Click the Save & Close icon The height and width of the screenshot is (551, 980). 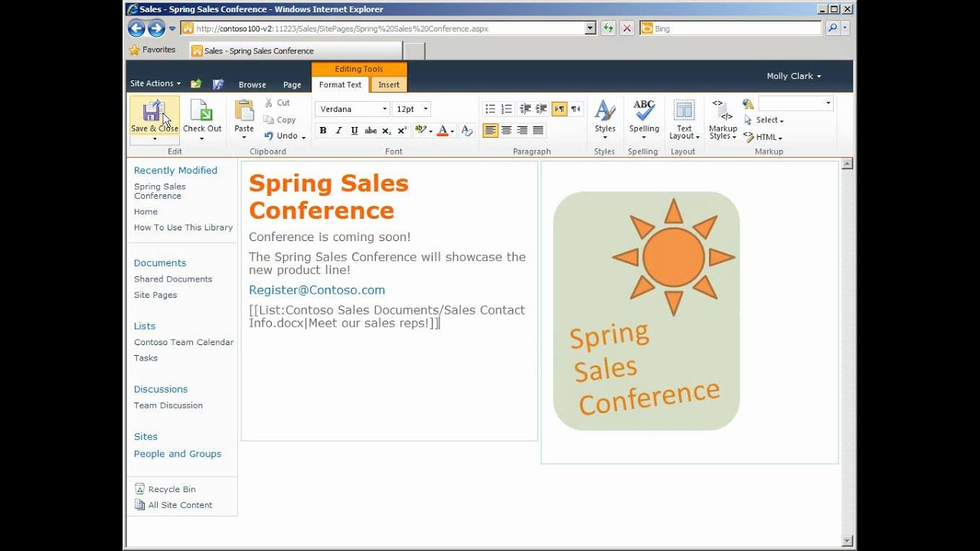153,110
